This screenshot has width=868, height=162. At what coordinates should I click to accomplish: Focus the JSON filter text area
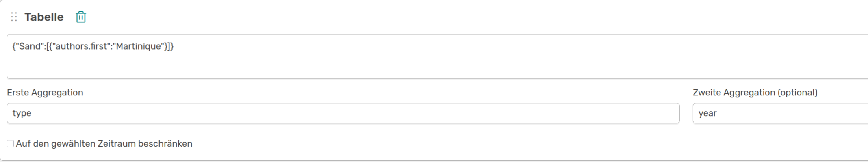click(437, 56)
